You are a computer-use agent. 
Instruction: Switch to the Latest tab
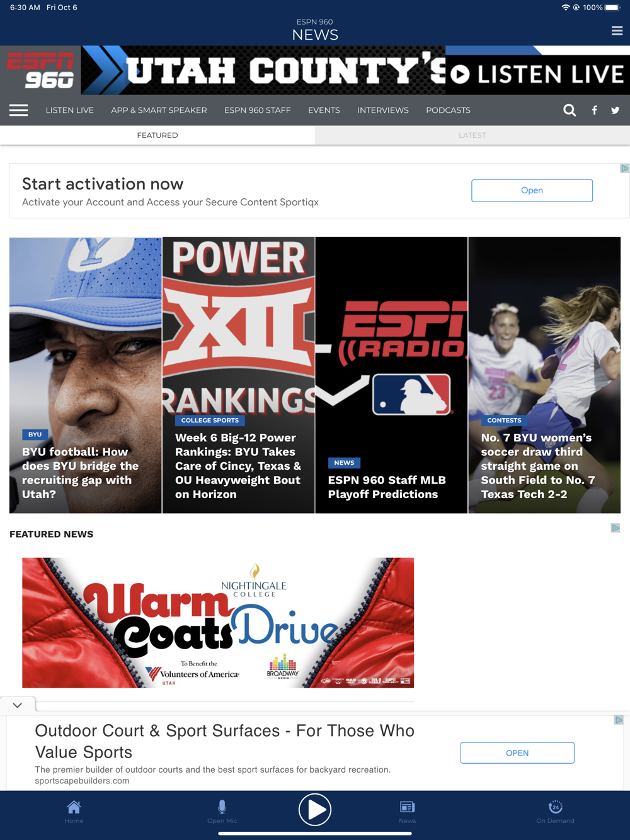click(472, 135)
